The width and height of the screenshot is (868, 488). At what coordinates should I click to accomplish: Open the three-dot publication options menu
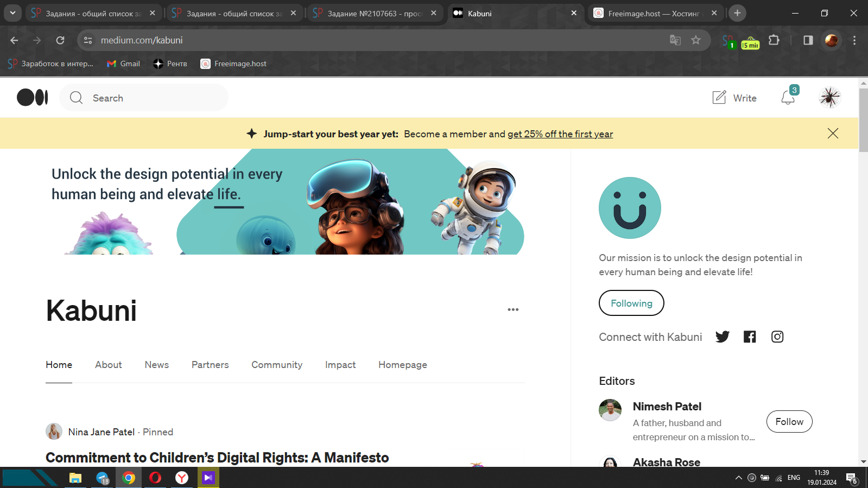tap(513, 309)
